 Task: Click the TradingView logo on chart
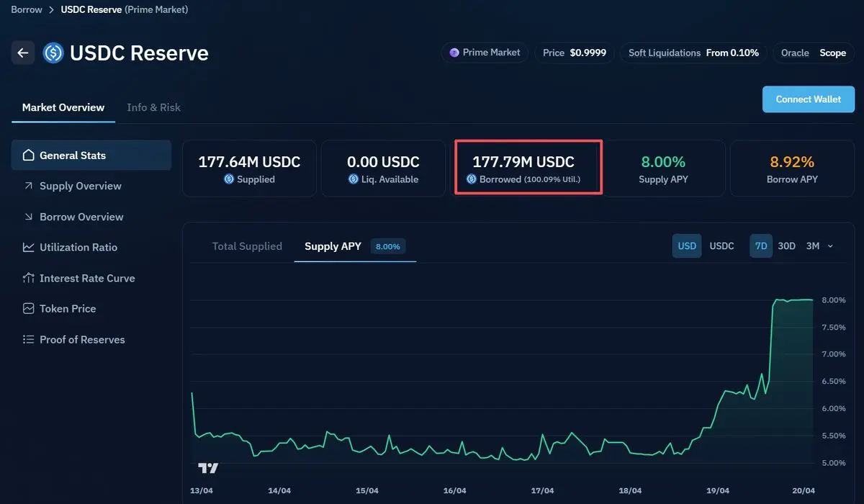pos(208,468)
